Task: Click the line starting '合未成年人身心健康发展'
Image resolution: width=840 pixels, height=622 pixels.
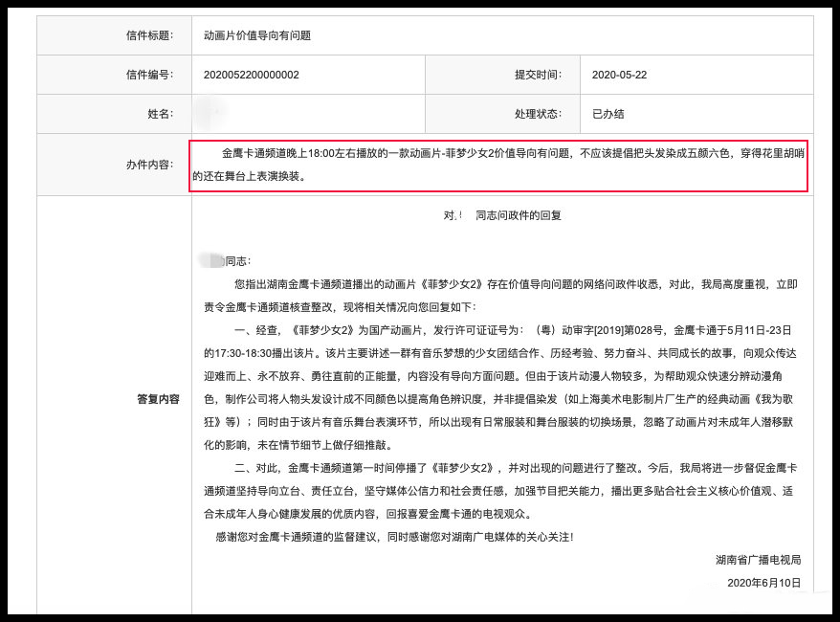Action: 369,514
